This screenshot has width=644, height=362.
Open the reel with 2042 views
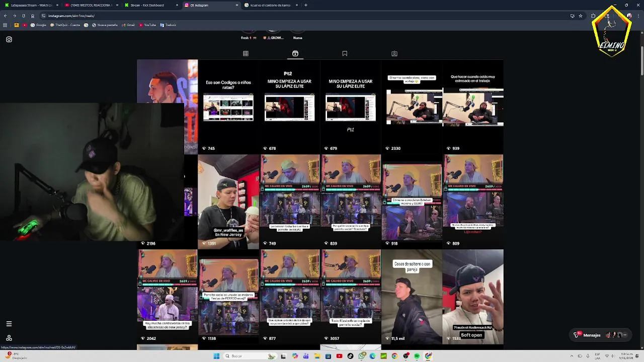coord(167,297)
